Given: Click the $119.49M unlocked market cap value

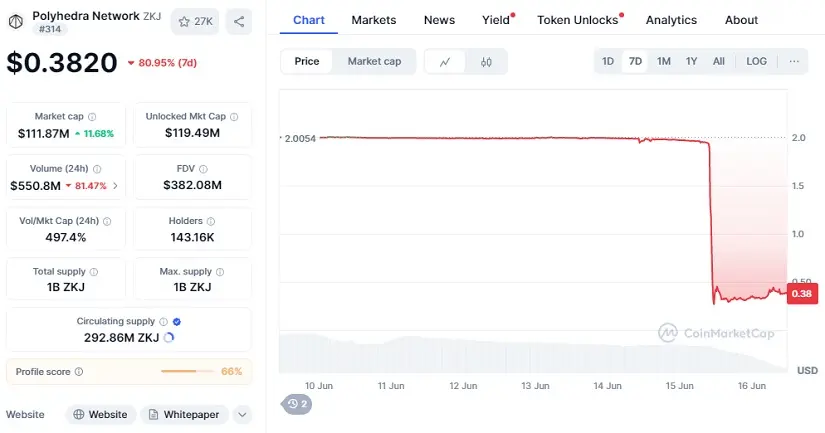Looking at the screenshot, I should tap(193, 133).
